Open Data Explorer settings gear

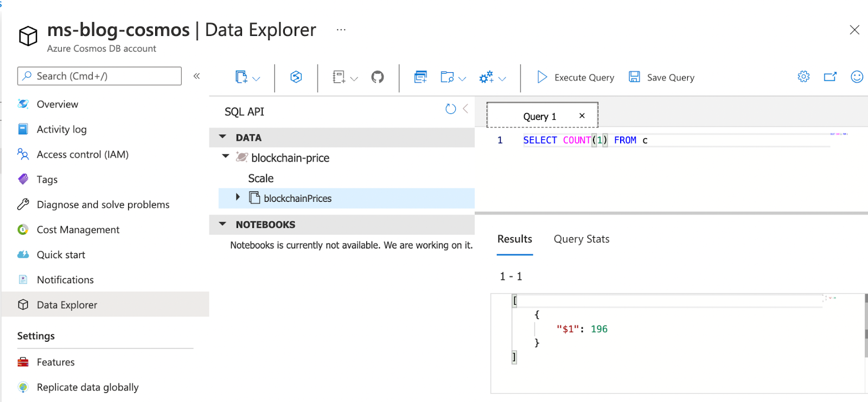803,77
